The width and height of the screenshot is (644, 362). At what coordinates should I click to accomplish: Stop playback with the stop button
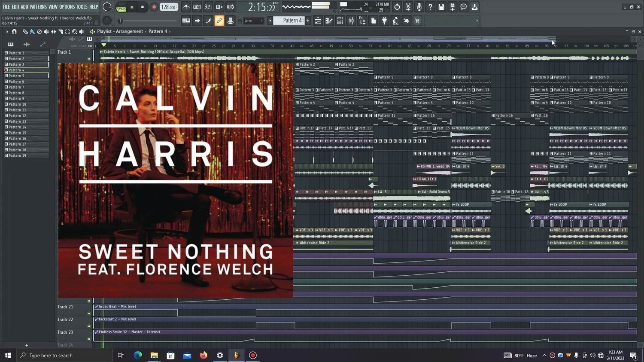click(143, 7)
